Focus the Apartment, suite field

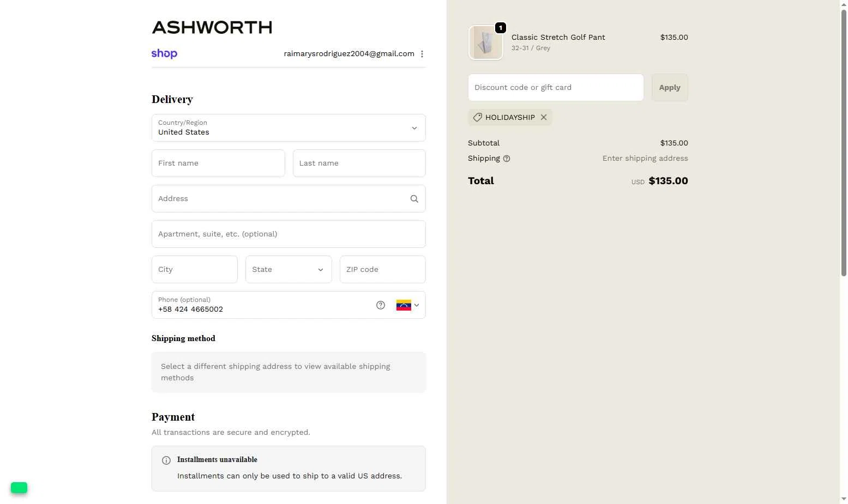point(288,234)
